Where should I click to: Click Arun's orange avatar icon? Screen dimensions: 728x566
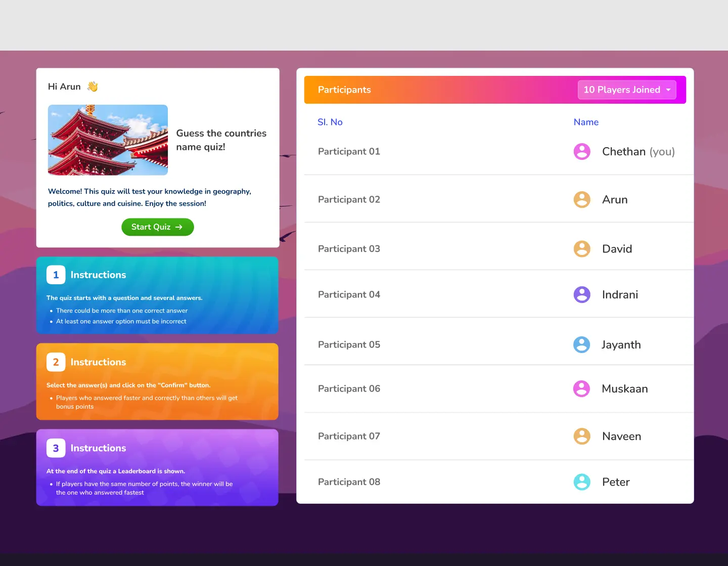[x=582, y=199]
